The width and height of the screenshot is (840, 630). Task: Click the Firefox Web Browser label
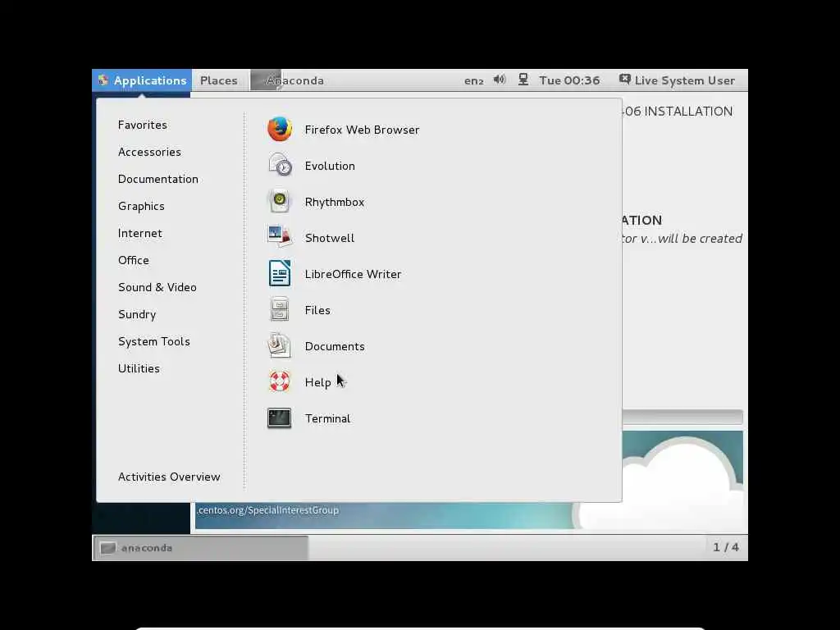[x=362, y=130]
